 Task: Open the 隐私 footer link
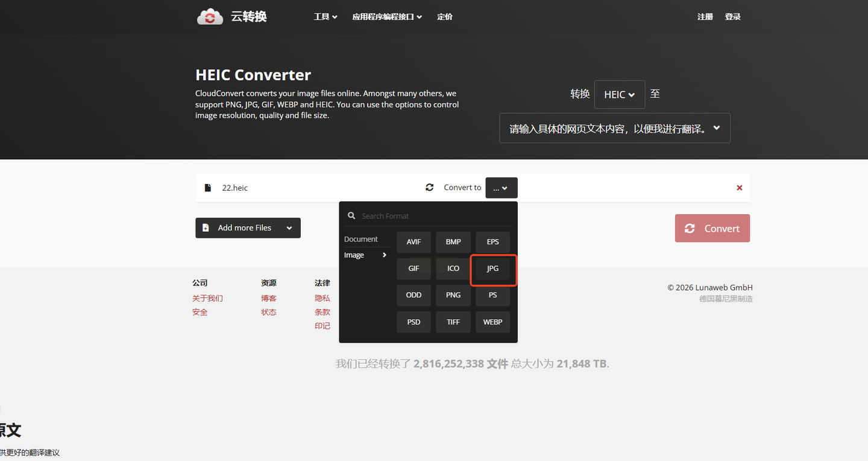[322, 298]
